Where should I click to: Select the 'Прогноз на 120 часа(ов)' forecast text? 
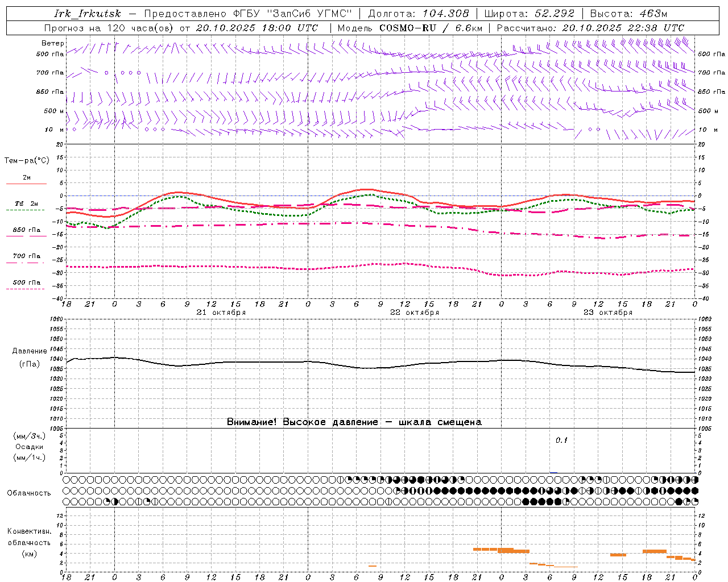(x=109, y=27)
